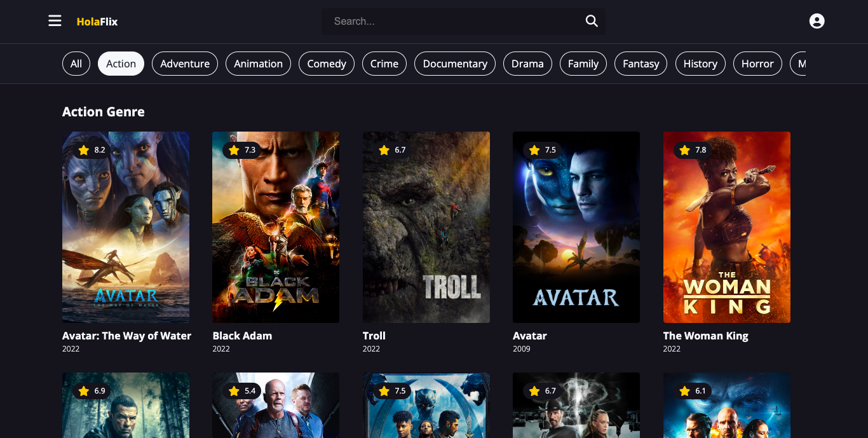
Task: Select the All genre filter
Action: pyautogui.click(x=76, y=64)
